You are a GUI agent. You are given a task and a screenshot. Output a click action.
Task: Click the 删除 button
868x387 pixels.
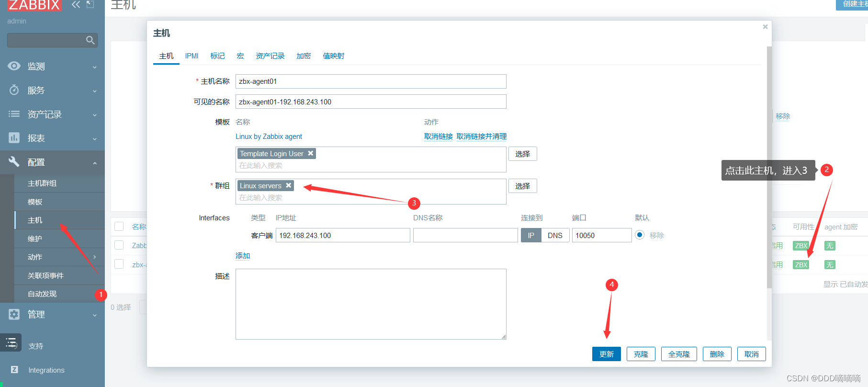(717, 354)
